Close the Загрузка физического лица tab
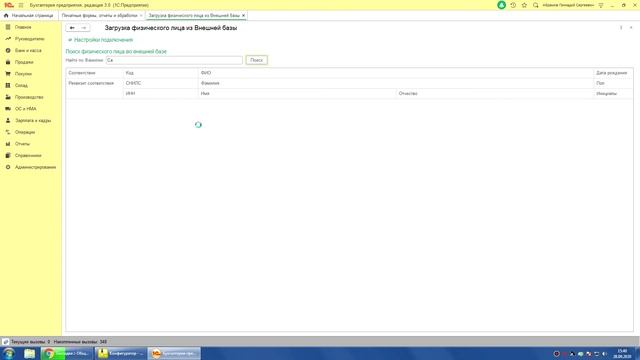Viewport: 640px width, 360px height. (244, 16)
